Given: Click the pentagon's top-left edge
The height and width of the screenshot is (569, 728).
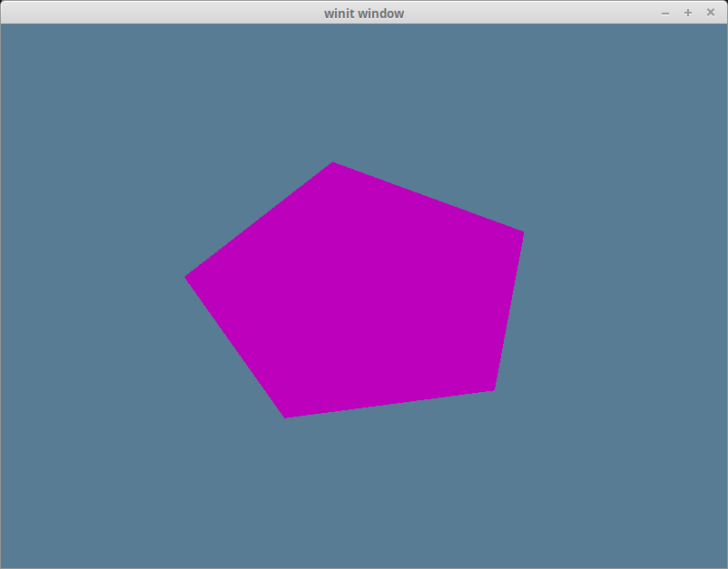Looking at the screenshot, I should click(261, 218).
